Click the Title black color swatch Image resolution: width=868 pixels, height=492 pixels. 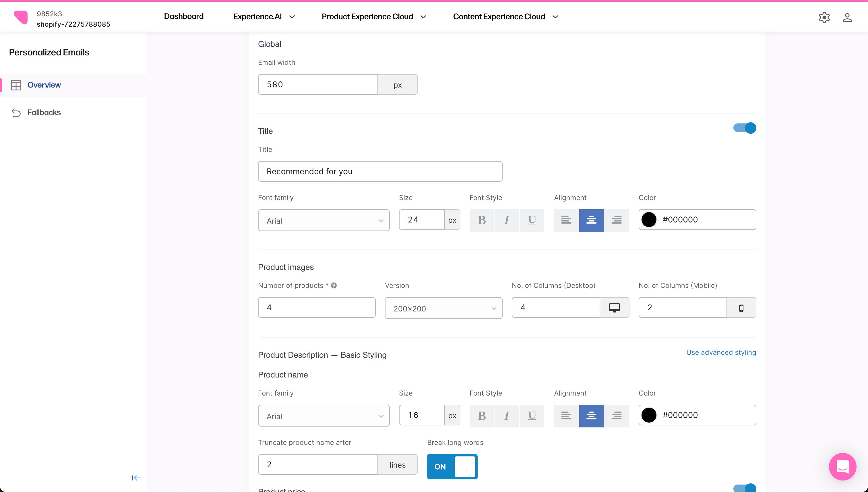tap(649, 220)
